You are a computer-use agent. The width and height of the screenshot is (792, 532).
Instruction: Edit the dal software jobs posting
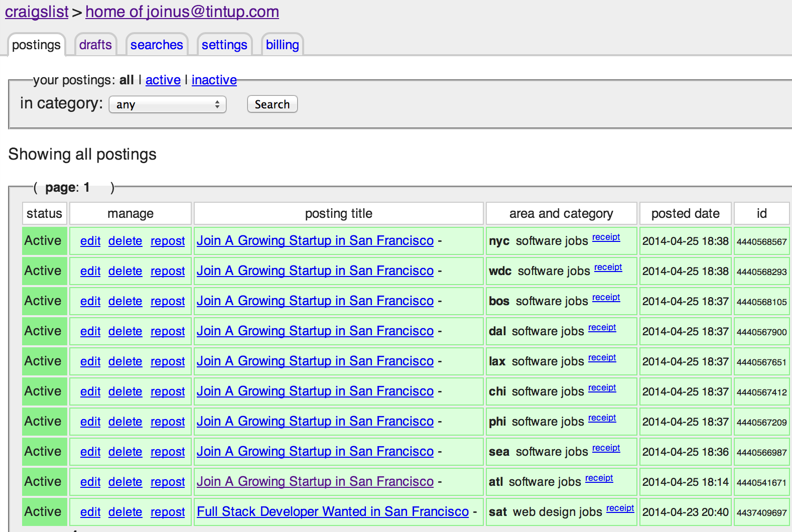[90, 331]
